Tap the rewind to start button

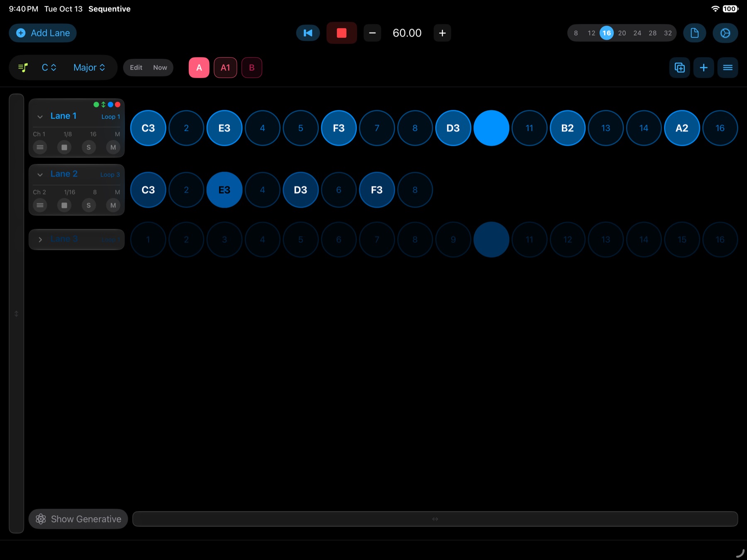click(x=308, y=33)
